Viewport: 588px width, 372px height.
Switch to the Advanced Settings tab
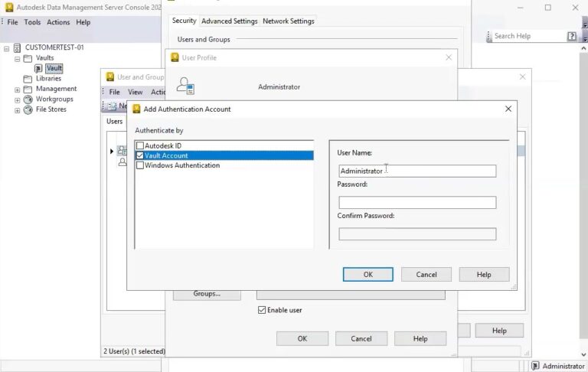tap(230, 21)
